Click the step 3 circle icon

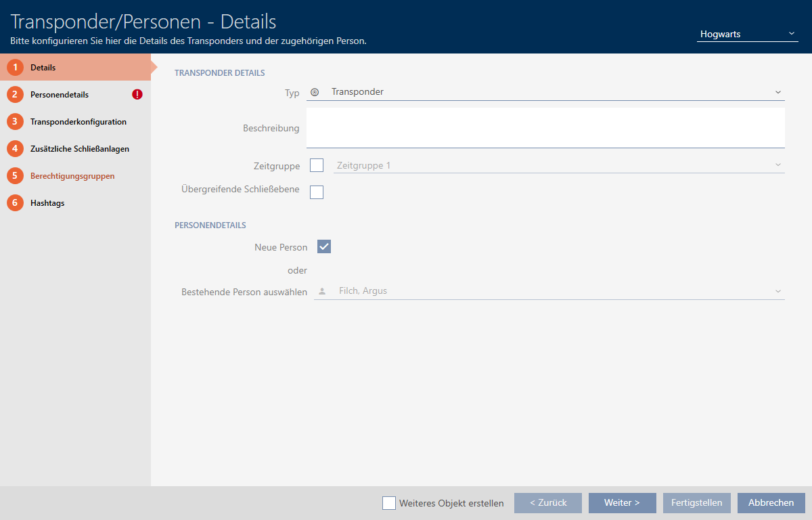(15, 122)
